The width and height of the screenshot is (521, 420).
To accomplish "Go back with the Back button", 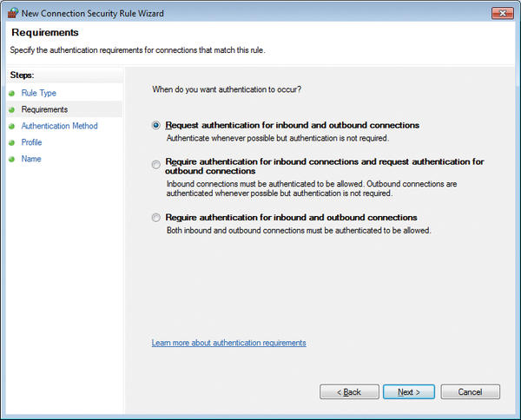I will point(349,391).
